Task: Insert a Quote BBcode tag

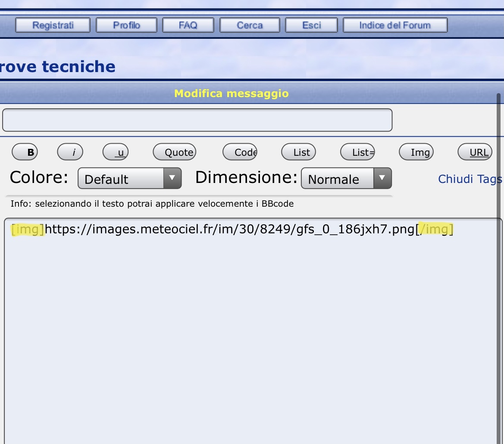Action: pos(175,152)
